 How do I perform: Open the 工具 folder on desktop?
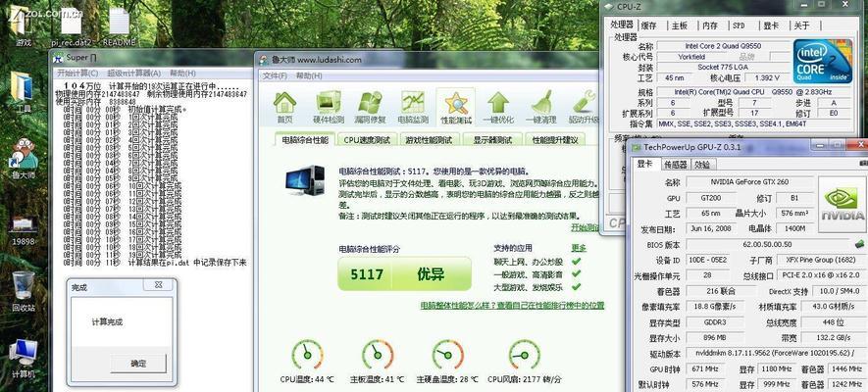point(23,92)
